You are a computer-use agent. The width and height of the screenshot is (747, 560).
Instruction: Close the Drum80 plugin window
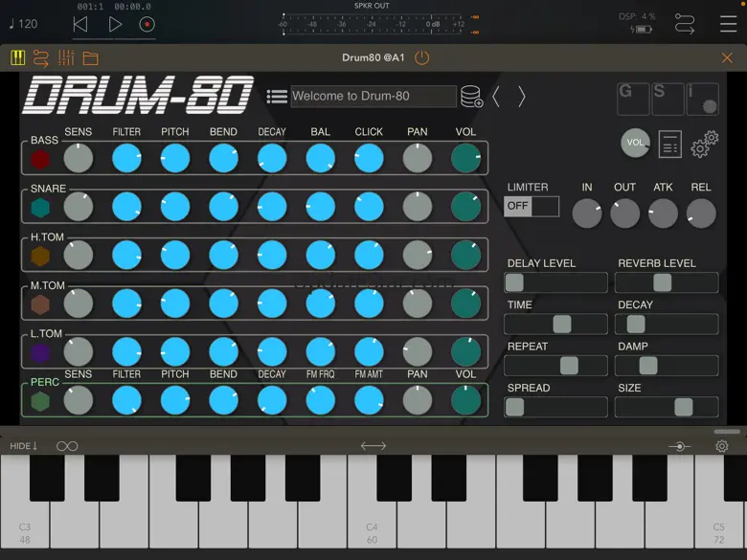coord(727,58)
